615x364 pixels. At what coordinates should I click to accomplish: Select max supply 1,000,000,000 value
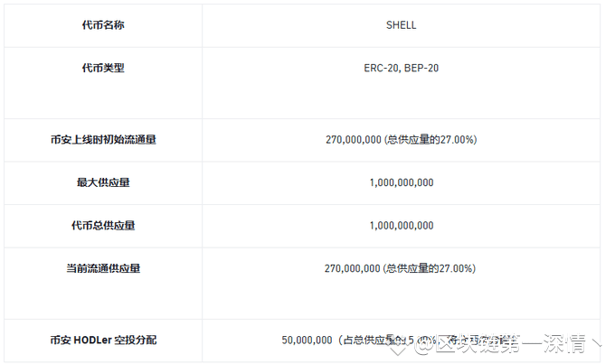pyautogui.click(x=402, y=182)
